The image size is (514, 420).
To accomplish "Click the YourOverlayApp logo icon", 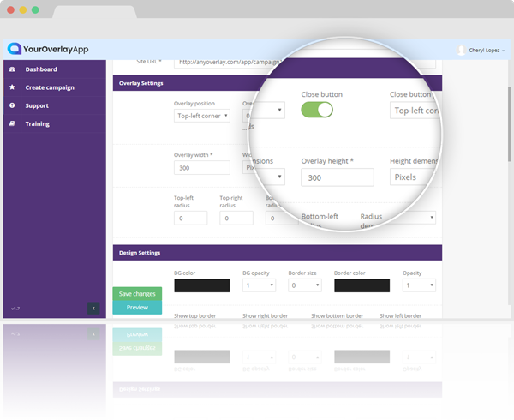I will click(x=14, y=50).
